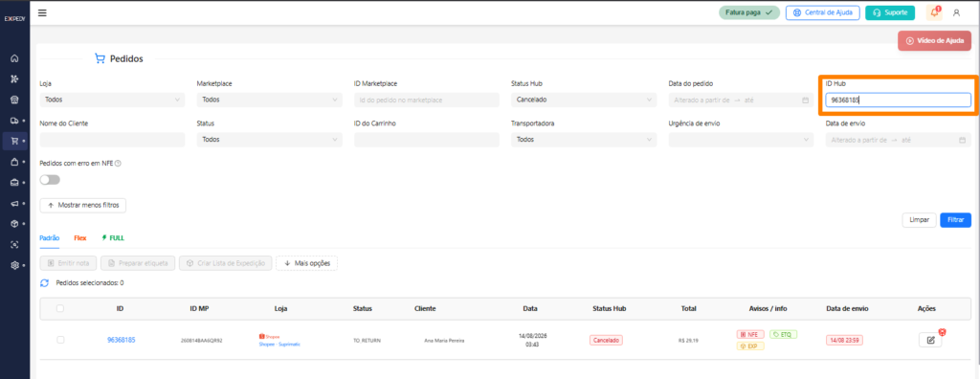
Task: Click the refresh icon beside Pedidos selecionados
Action: (44, 282)
